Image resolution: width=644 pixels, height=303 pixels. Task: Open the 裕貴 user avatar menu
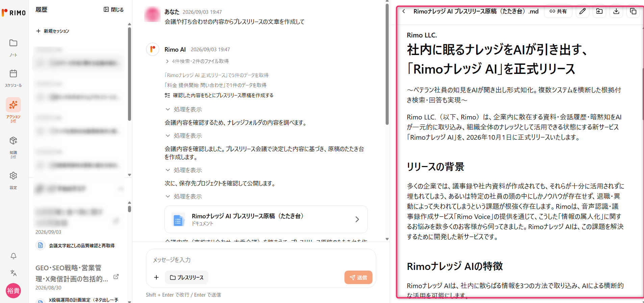(x=13, y=291)
